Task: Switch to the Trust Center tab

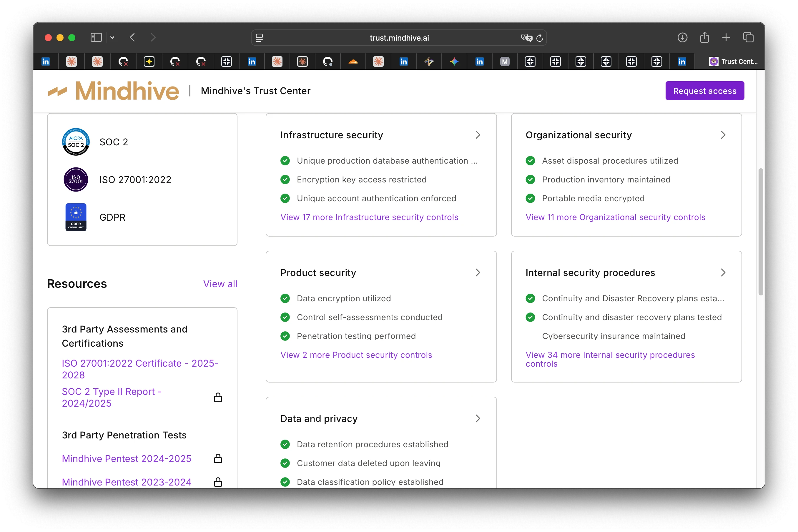Action: click(x=733, y=61)
